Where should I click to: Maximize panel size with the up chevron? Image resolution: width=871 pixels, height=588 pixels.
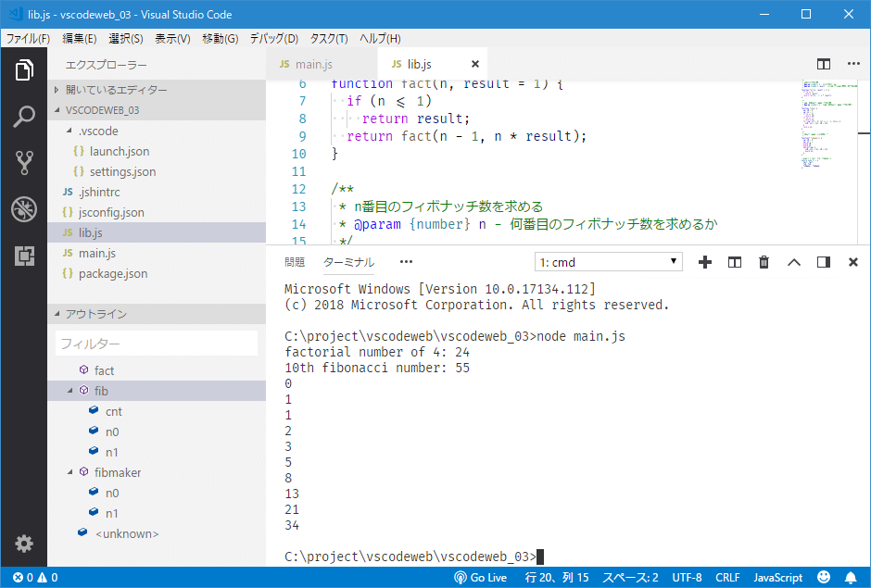coord(793,262)
